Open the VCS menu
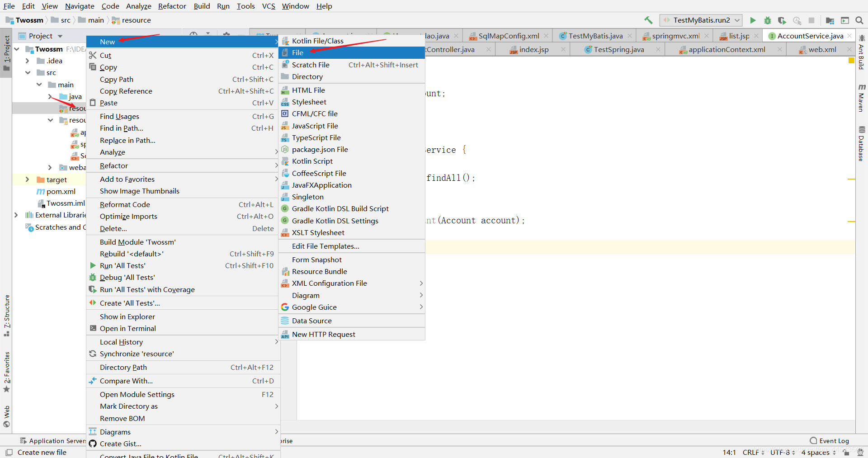Image resolution: width=868 pixels, height=458 pixels. click(x=269, y=6)
